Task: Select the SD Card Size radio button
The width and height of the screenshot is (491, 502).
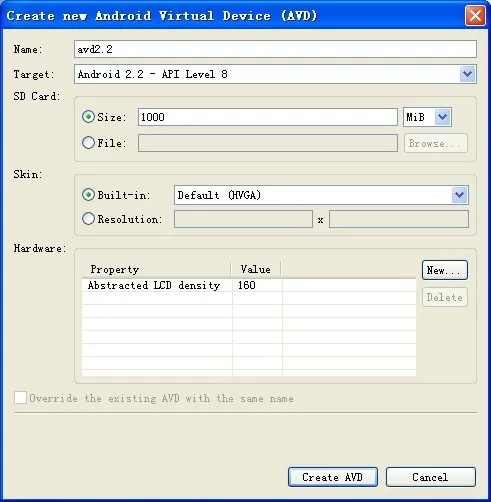Action: pos(88,117)
